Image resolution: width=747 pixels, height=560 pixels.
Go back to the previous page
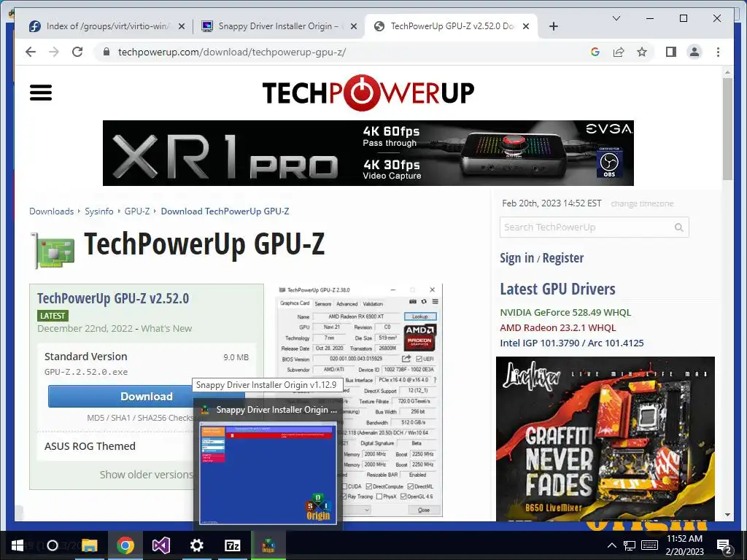tap(31, 52)
